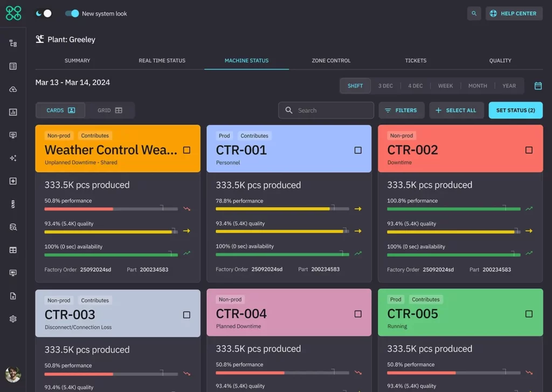Click the sparkle AI sidebar icon

[x=13, y=158]
